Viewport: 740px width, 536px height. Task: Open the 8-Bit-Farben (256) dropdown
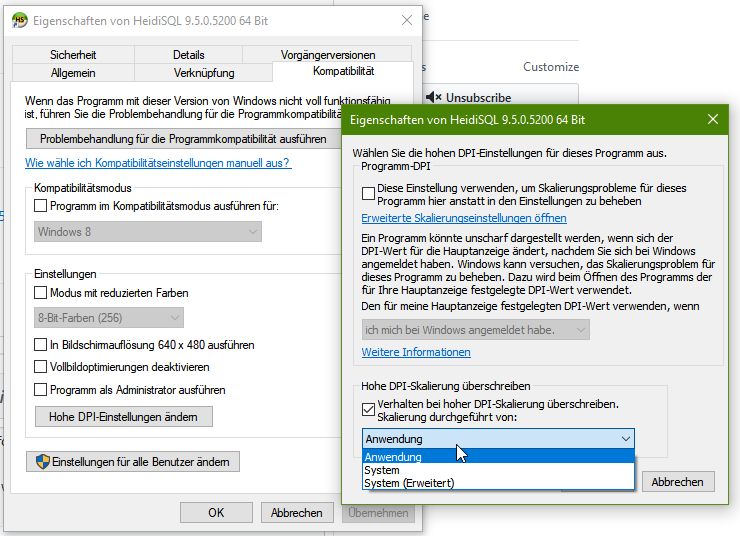click(109, 318)
